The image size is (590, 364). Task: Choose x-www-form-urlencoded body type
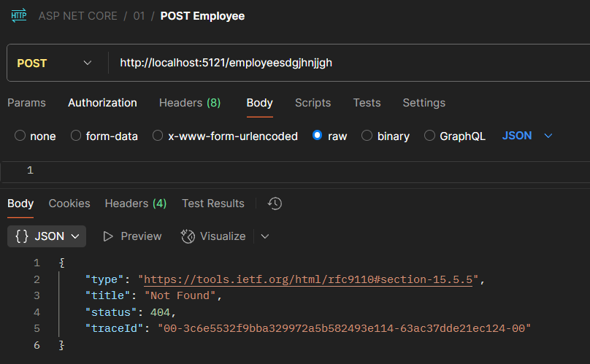point(158,136)
